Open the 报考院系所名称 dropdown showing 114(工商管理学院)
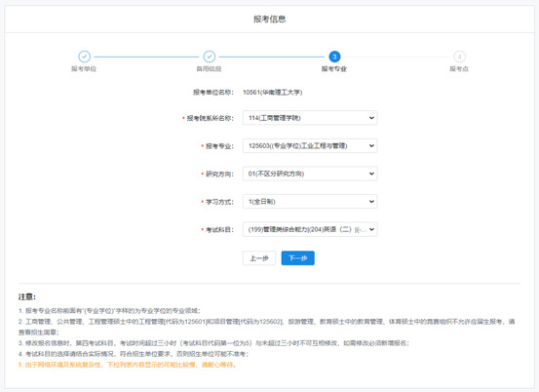The height and width of the screenshot is (392, 539). click(310, 118)
